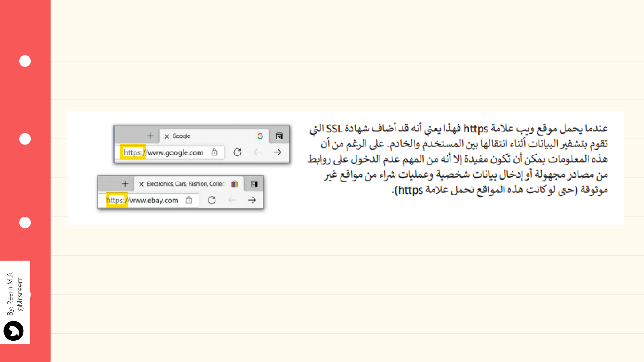Viewport: 644px width, 362px height.
Task: Click the back arrow in Google browser bar
Action: (258, 152)
